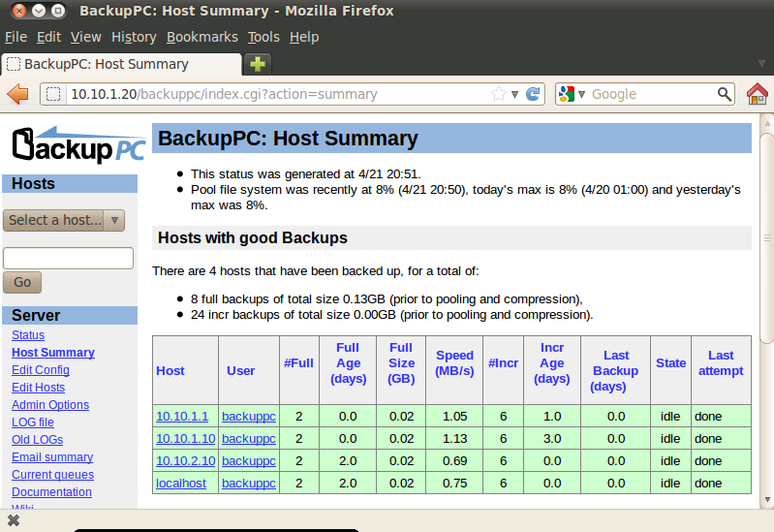Click the BackupPC logo
Screen dimensions: 774x532
point(79,145)
